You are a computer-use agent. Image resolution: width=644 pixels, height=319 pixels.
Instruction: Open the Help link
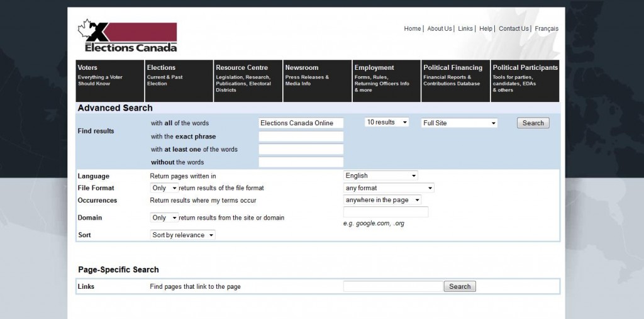486,29
